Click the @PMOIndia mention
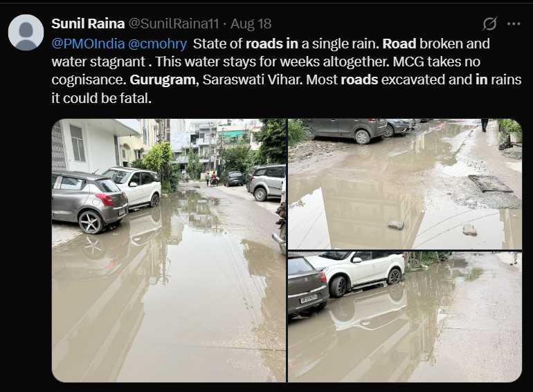 click(88, 44)
